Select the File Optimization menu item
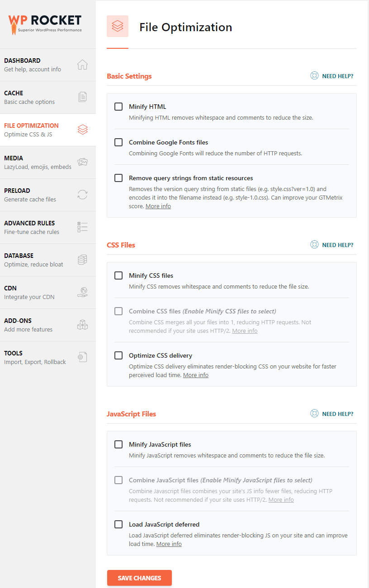369x588 pixels. (48, 130)
